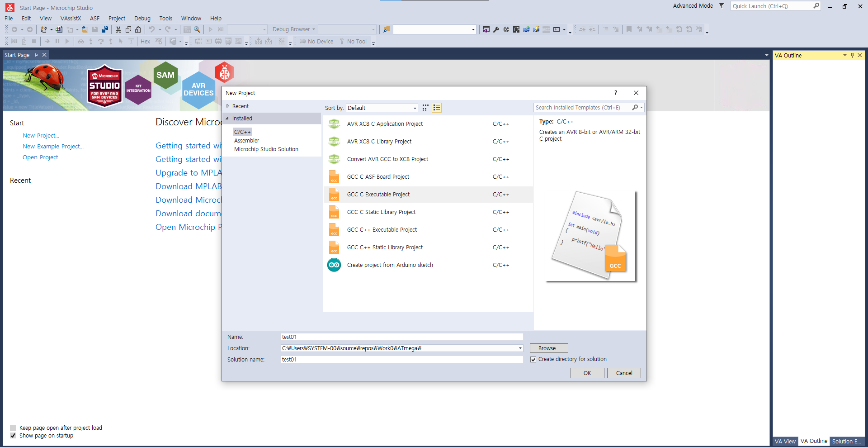868x447 pixels.
Task: Open the find combo box dropdown in toolbar
Action: pos(473,29)
